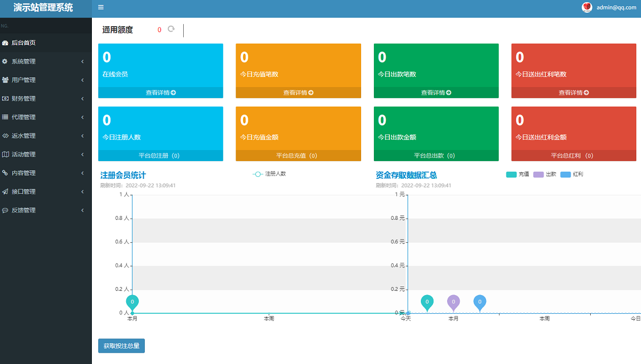Screen dimensions: 641x364
Task: Click 查看详情 under 在线会员
Action: click(160, 93)
